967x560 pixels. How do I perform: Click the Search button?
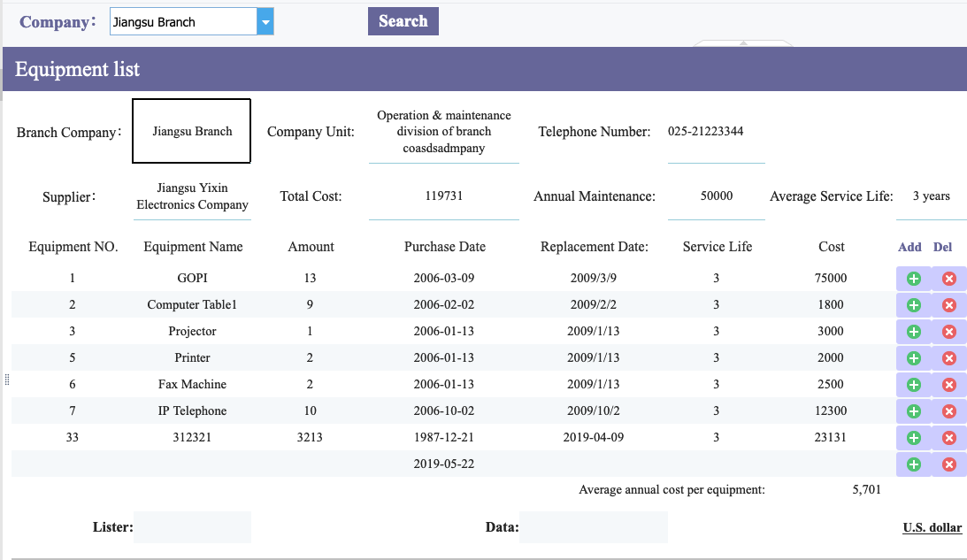click(x=403, y=21)
